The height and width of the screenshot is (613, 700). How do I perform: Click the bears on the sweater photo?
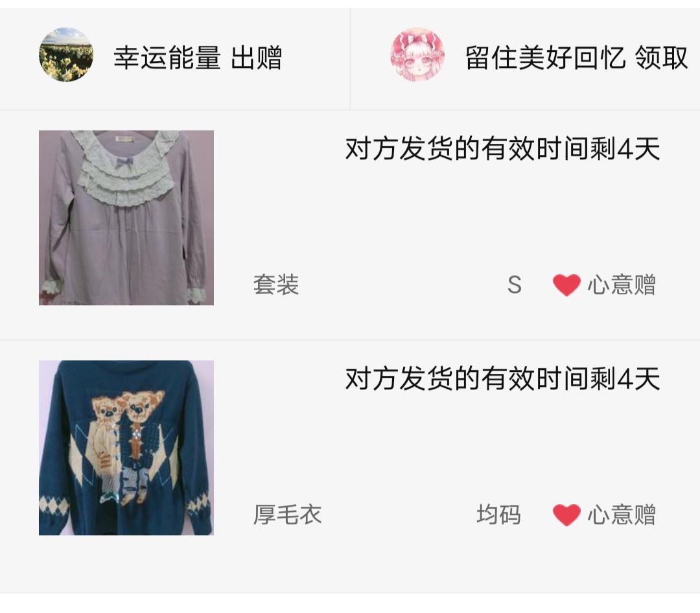pos(126,446)
